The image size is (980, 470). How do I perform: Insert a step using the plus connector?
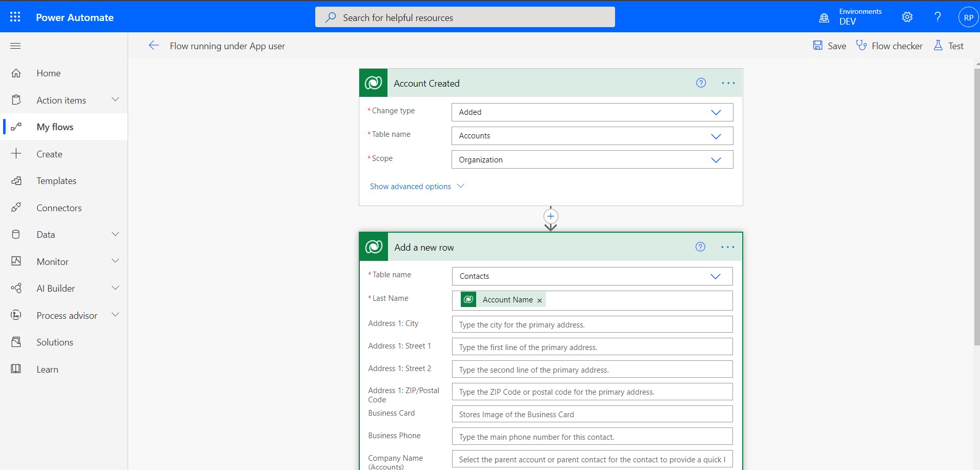550,216
